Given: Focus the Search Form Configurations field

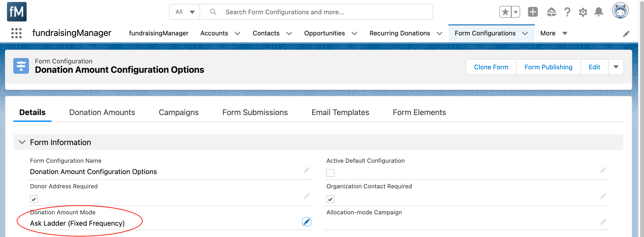Looking at the screenshot, I should 316,12.
